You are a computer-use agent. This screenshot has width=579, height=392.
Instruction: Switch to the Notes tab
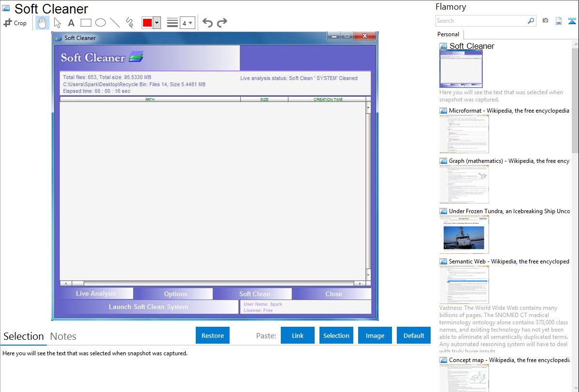(x=63, y=336)
